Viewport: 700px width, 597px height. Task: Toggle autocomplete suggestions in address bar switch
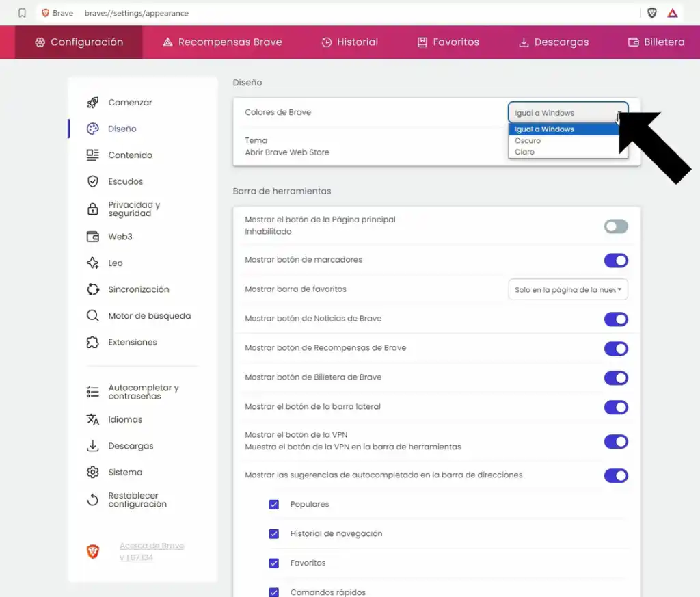tap(616, 475)
